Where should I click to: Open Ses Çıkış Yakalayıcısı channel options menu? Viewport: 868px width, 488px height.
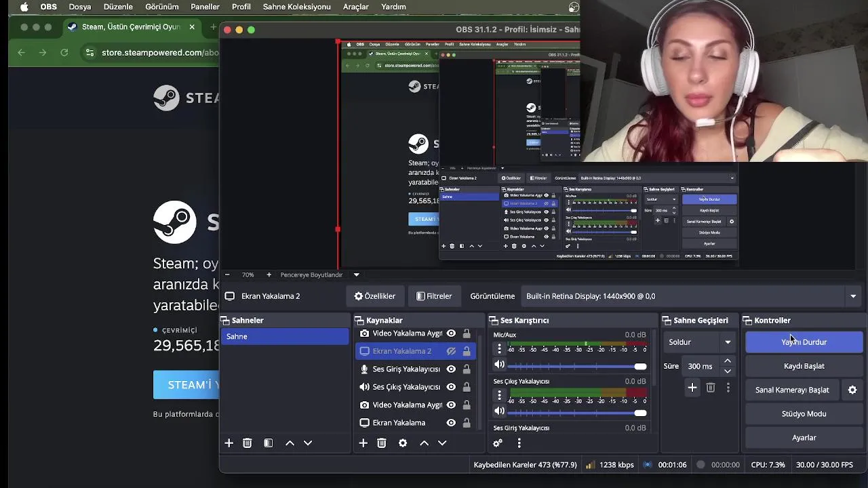(x=500, y=395)
